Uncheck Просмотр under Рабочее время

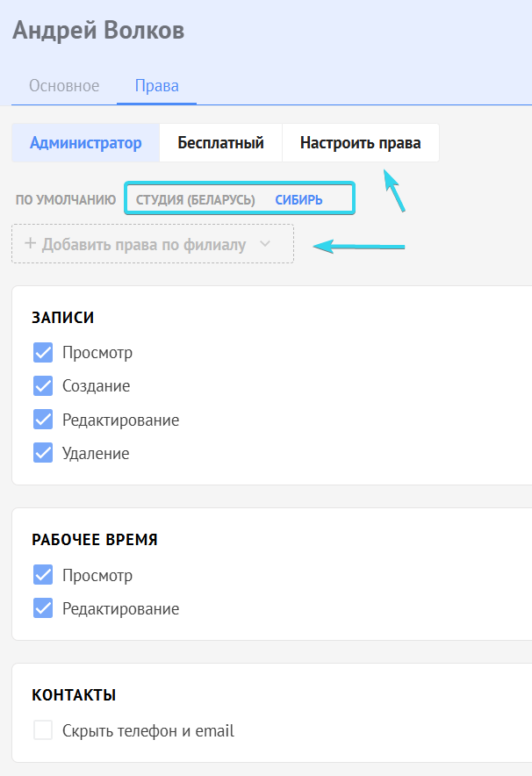pos(43,575)
